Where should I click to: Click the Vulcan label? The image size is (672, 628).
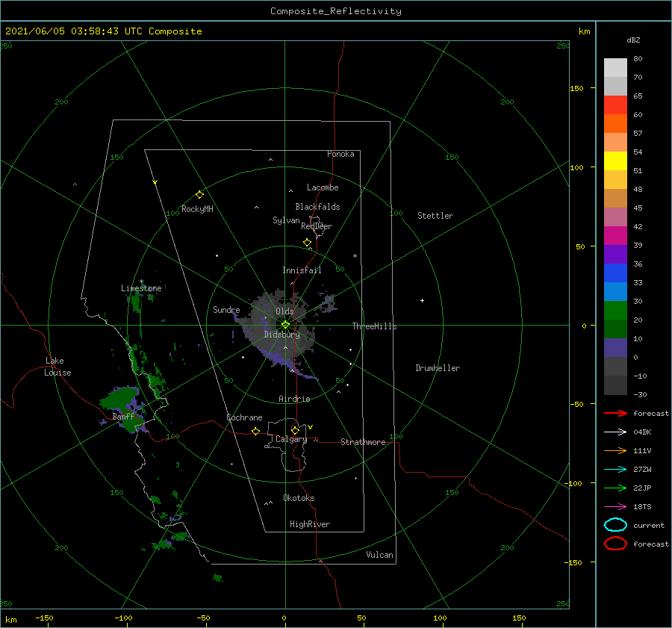pos(380,555)
